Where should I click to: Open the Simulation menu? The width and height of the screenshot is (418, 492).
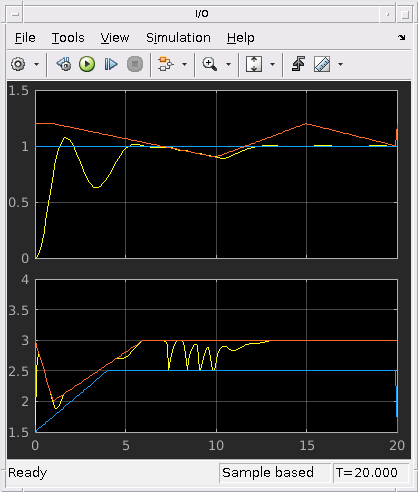(x=178, y=38)
